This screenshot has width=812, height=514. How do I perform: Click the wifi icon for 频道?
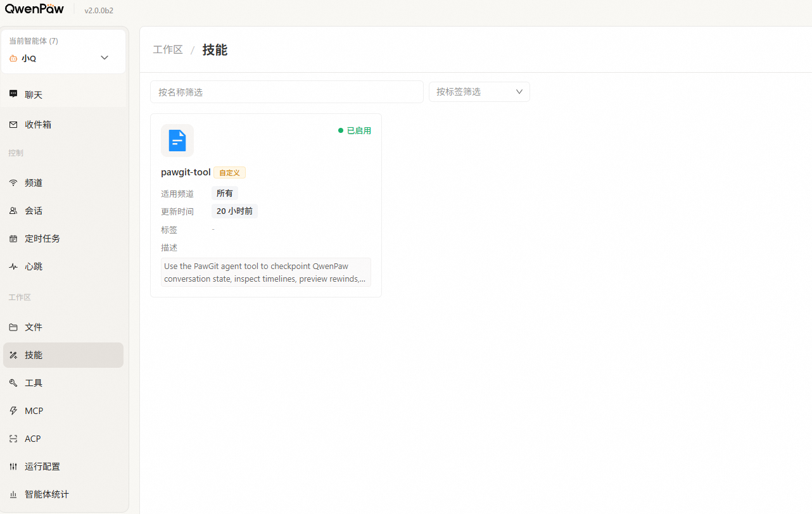click(x=13, y=183)
